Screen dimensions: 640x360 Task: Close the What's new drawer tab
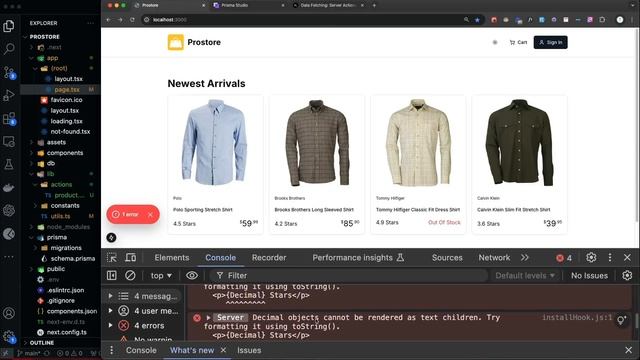click(x=223, y=350)
